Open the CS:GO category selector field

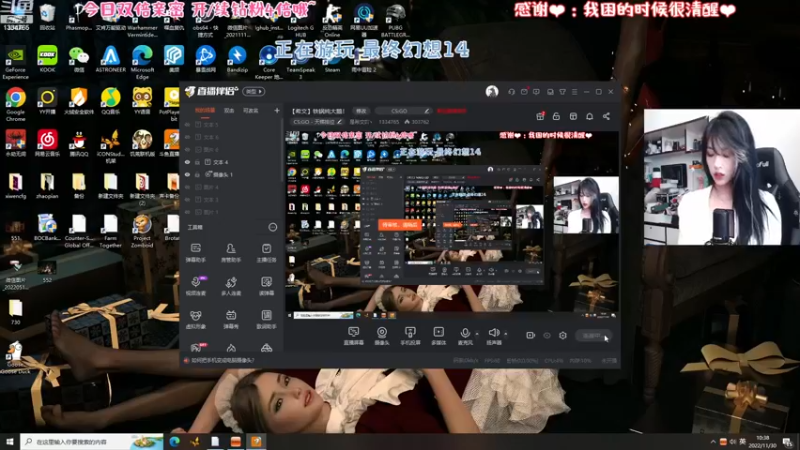tap(403, 111)
